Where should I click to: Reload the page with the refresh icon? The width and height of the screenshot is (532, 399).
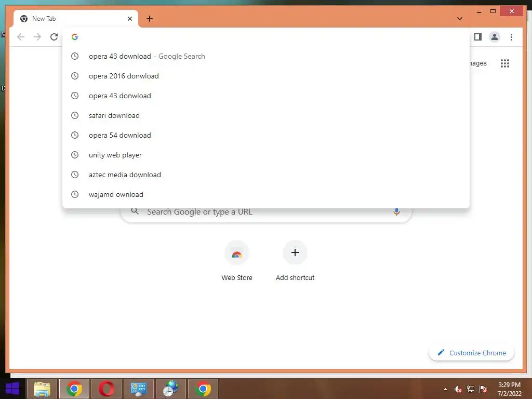(x=54, y=37)
